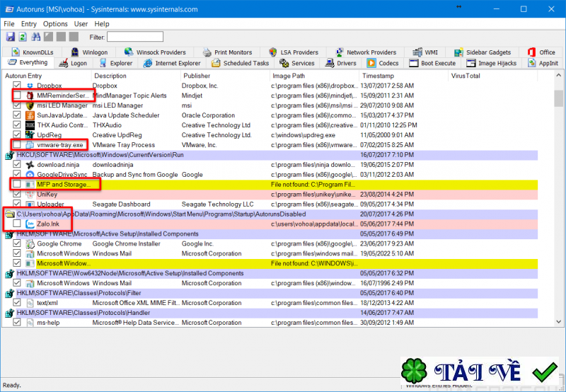Uncheck the UniKey autorun checkbox
The image size is (566, 392).
17,194
